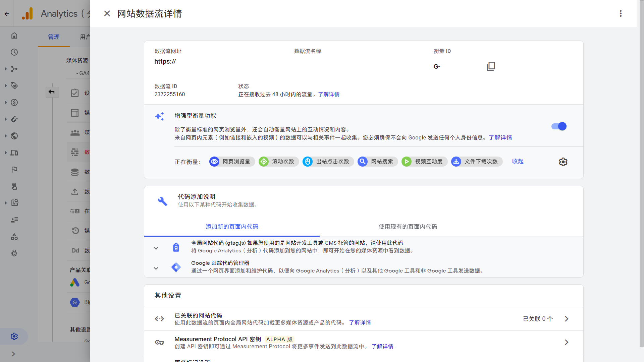
Task: Open Measurement Protocol API 密钥 row chevron
Action: coord(567,342)
